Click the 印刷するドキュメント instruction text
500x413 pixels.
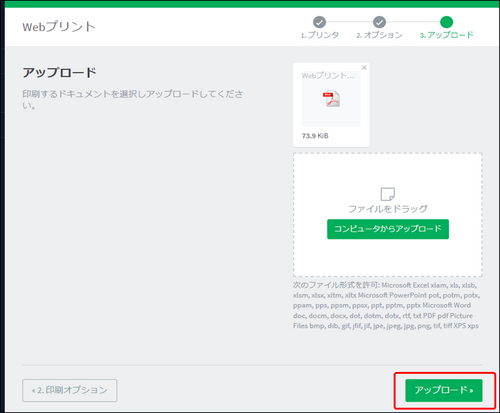tap(133, 99)
